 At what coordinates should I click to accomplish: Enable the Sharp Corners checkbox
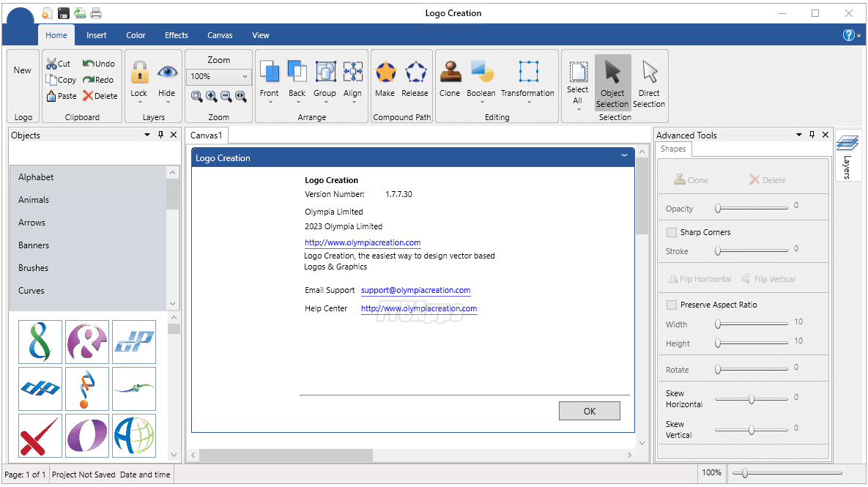tap(672, 232)
